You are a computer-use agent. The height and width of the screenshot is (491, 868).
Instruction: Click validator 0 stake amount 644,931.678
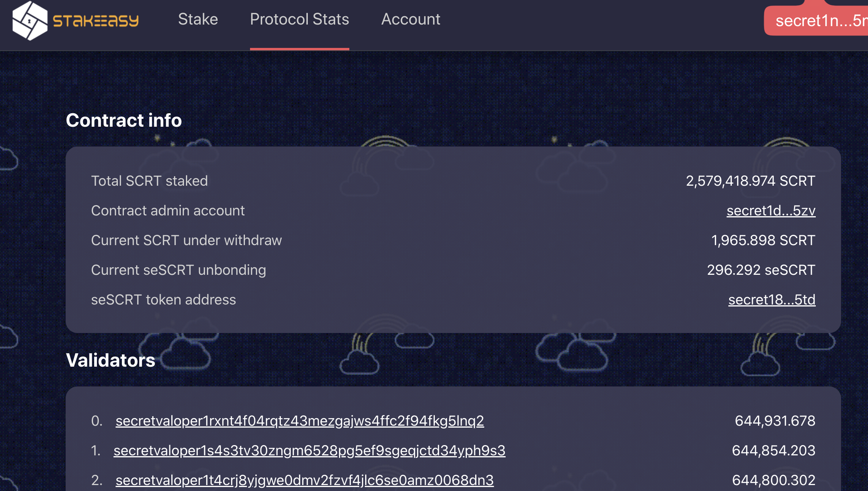tap(775, 421)
